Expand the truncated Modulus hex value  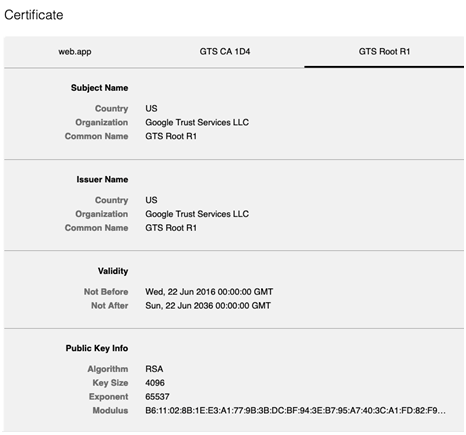click(x=295, y=411)
